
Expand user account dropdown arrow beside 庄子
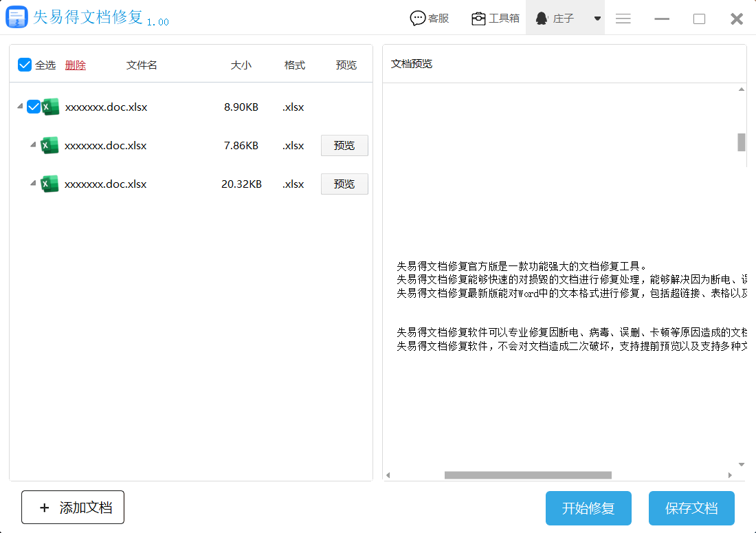pos(597,19)
